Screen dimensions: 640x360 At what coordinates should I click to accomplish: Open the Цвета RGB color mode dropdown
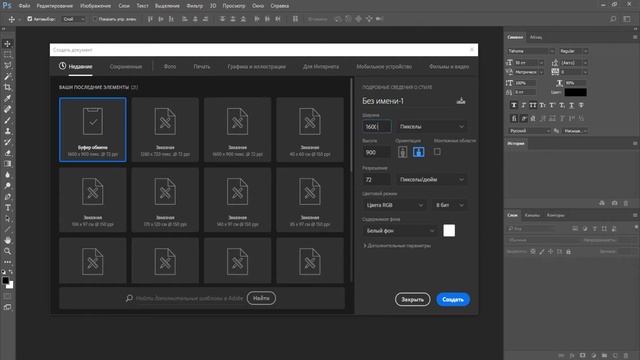pos(394,205)
